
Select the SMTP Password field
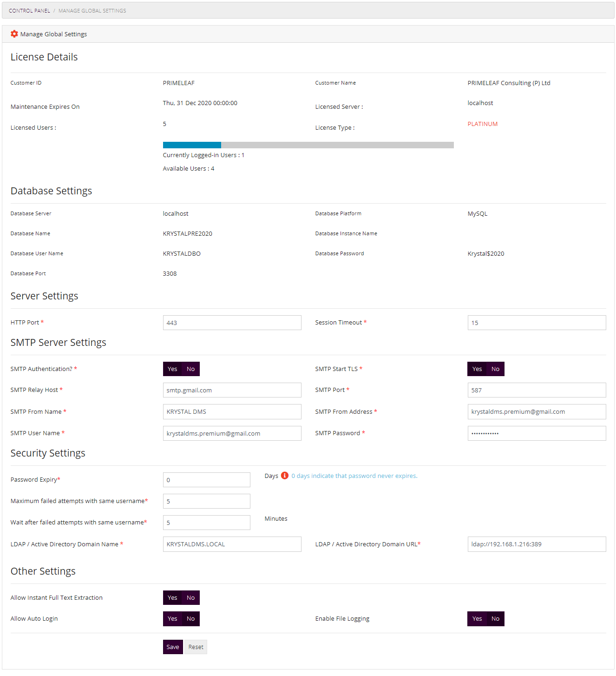[x=536, y=433]
